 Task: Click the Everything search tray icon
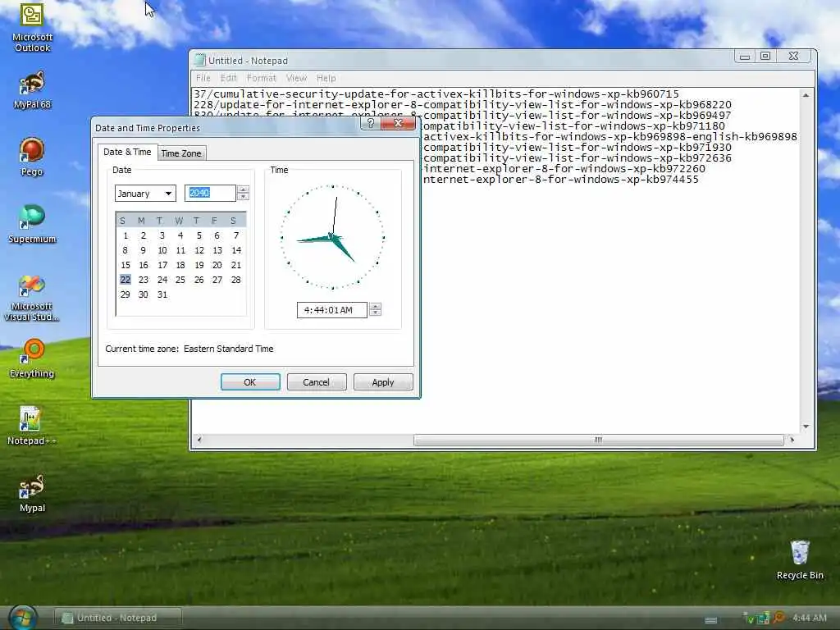[779, 619]
